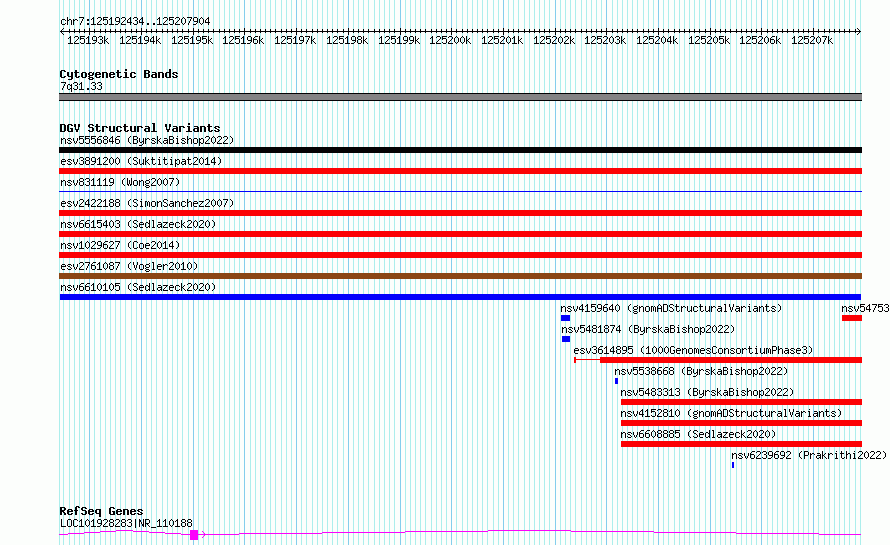Select the gray 7q31.33 cytogenetic band bar

(460, 97)
